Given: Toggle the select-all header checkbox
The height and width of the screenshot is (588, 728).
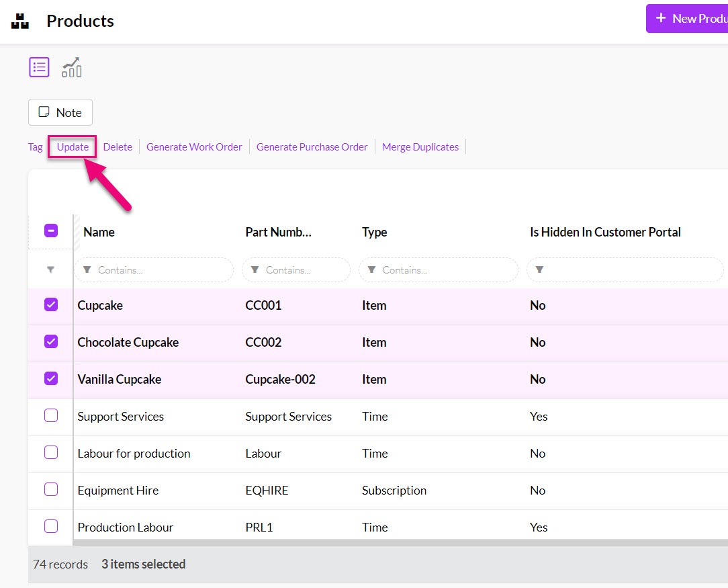Looking at the screenshot, I should pyautogui.click(x=51, y=230).
